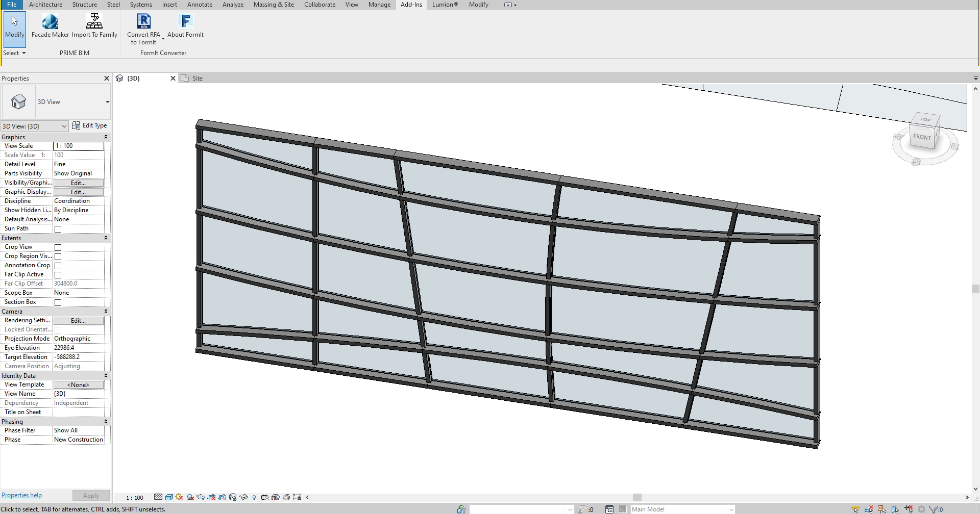
Task: Open Convert RFA to FormIt
Action: 143,29
